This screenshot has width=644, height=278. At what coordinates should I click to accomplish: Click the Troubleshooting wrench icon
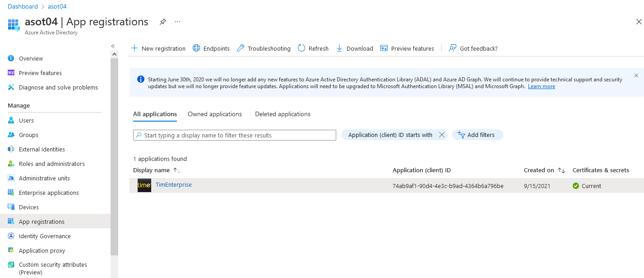click(x=241, y=48)
